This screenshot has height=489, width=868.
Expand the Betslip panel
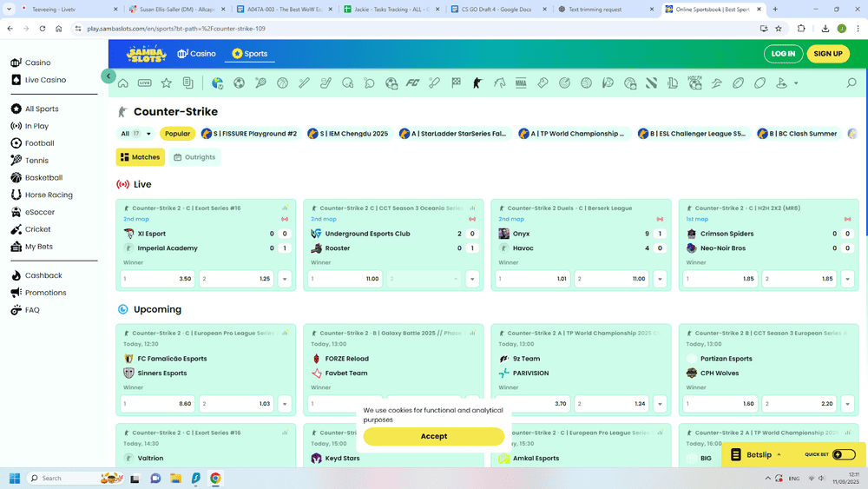[758, 454]
